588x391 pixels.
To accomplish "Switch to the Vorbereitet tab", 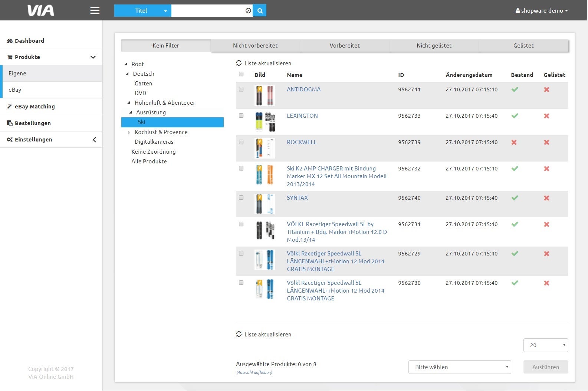I will pos(345,45).
